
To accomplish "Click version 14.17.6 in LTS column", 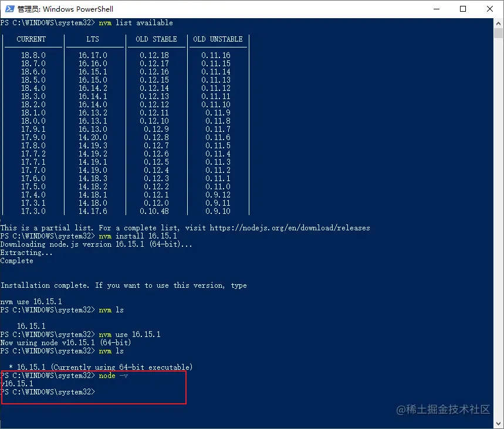I will pos(93,212).
